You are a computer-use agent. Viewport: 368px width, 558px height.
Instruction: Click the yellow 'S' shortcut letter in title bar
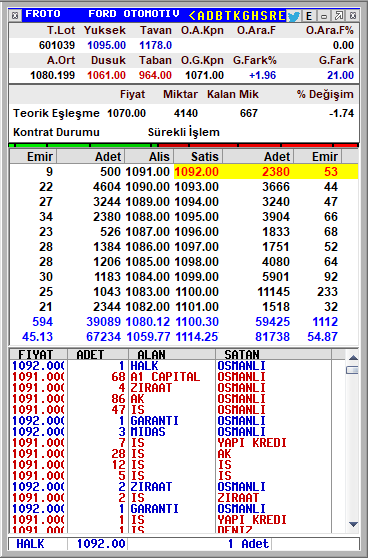[263, 16]
